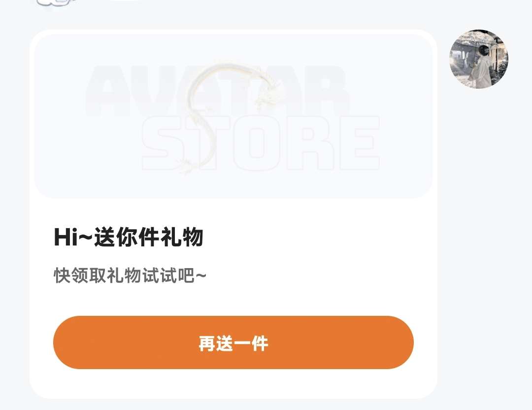Tap the 快领取礼物试试吧~ subtitle text
This screenshot has height=410, width=532.
(x=130, y=275)
